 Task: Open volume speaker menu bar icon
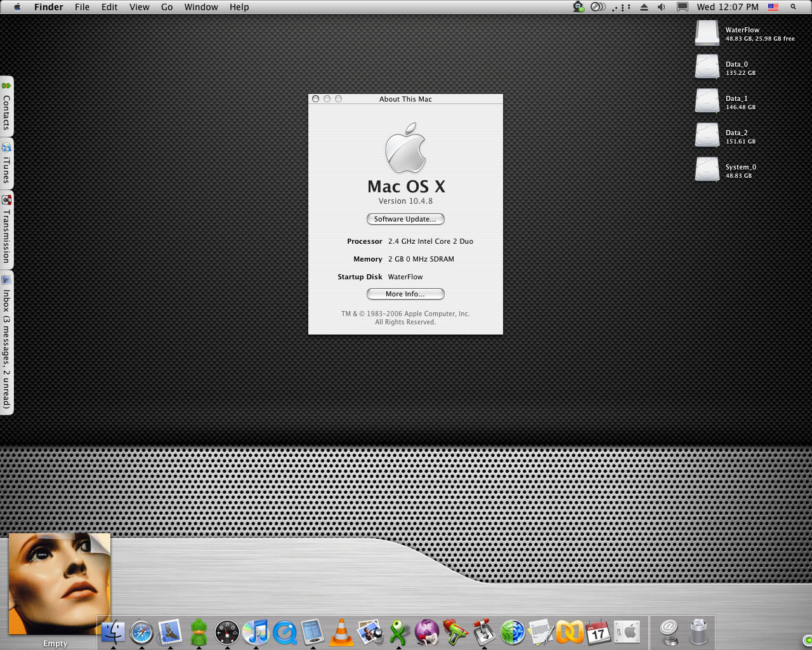662,7
